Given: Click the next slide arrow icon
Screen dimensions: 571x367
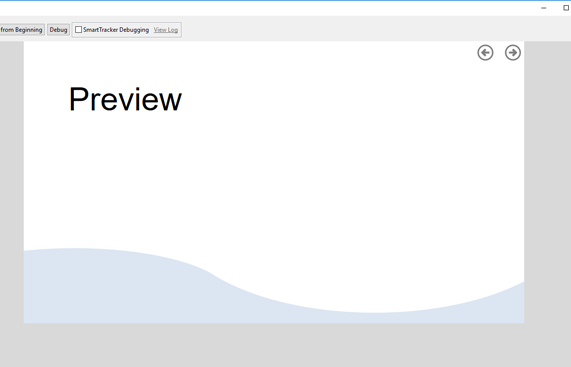Looking at the screenshot, I should click(513, 53).
